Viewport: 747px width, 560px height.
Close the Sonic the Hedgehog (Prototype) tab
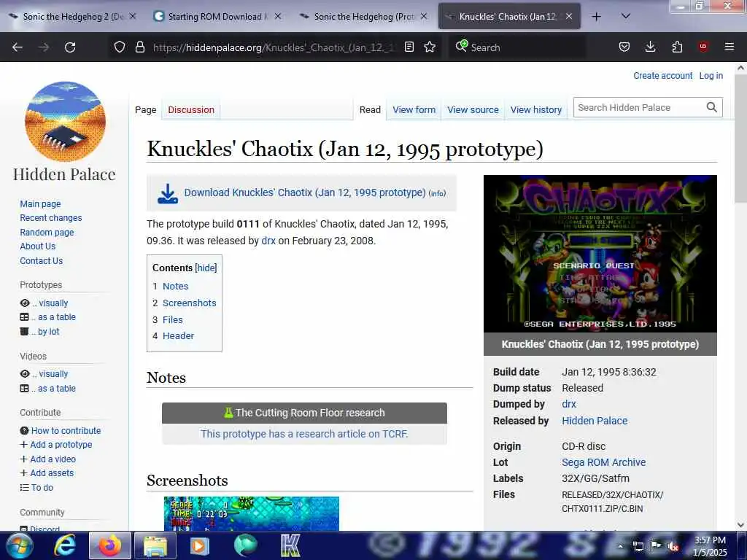[424, 16]
